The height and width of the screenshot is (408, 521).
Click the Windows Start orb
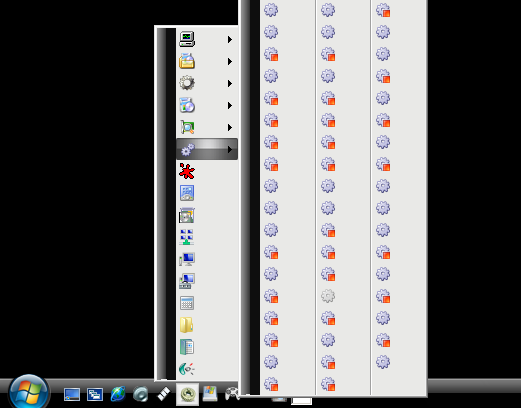[x=29, y=392]
